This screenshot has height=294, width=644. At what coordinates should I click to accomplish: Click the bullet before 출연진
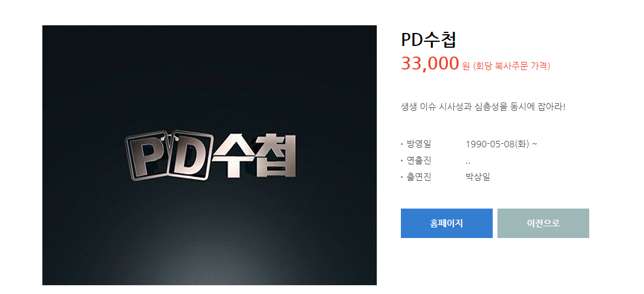(401, 177)
